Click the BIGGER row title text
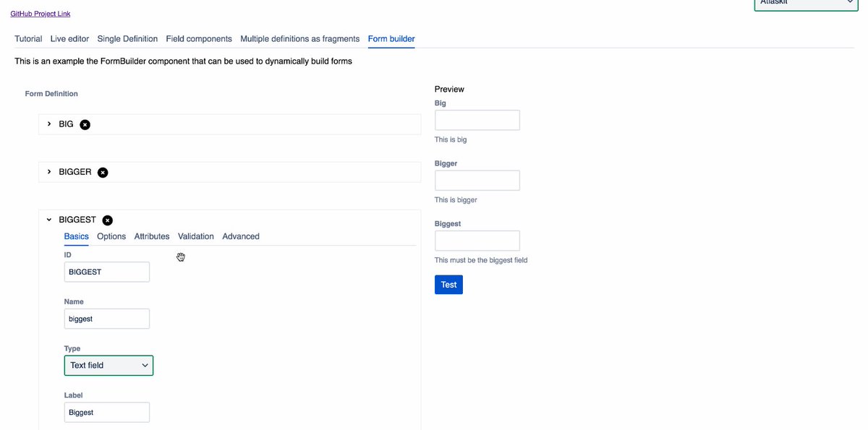 click(x=75, y=172)
